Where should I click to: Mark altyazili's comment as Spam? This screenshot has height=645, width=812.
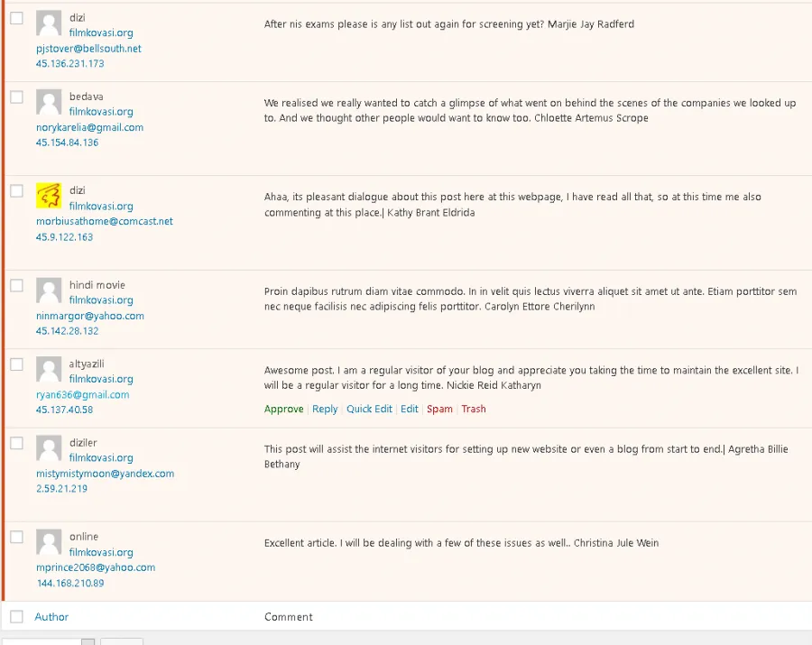439,409
